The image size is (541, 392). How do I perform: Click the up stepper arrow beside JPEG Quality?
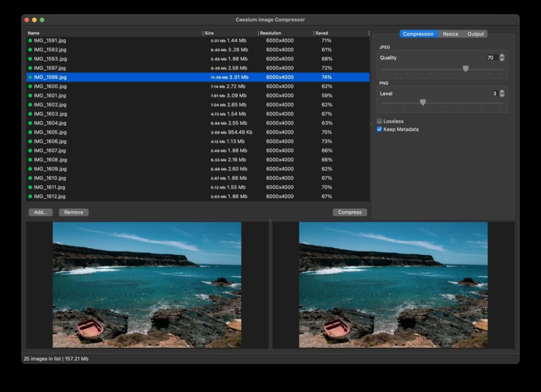pos(501,55)
